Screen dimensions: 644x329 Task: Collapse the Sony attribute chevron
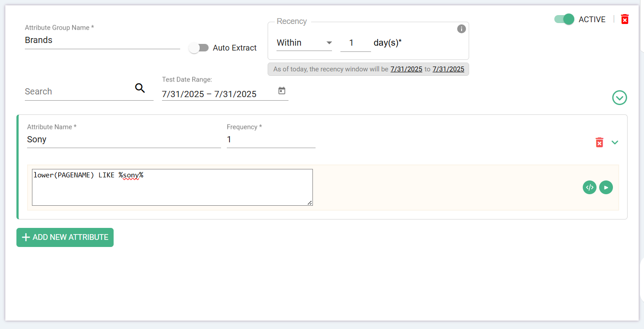pyautogui.click(x=615, y=142)
